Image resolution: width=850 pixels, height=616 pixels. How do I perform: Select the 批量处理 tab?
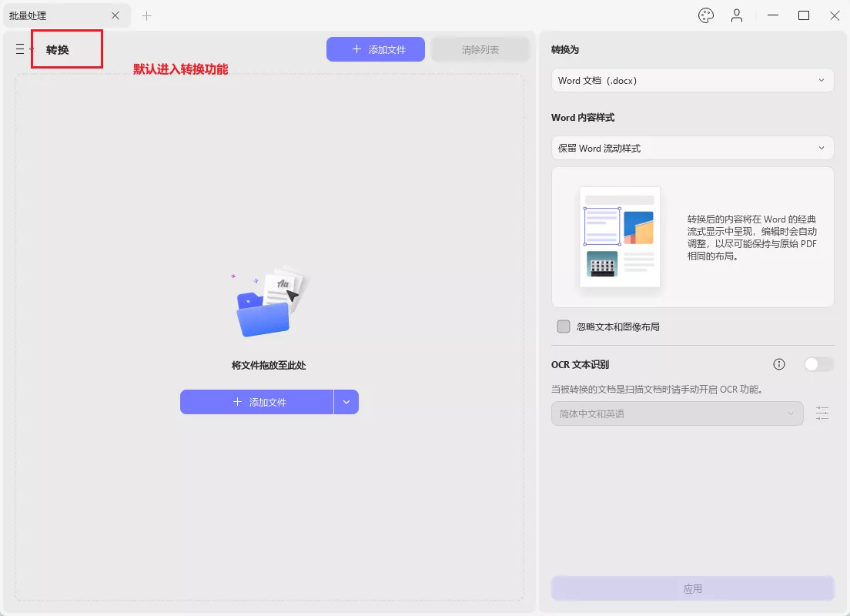54,15
